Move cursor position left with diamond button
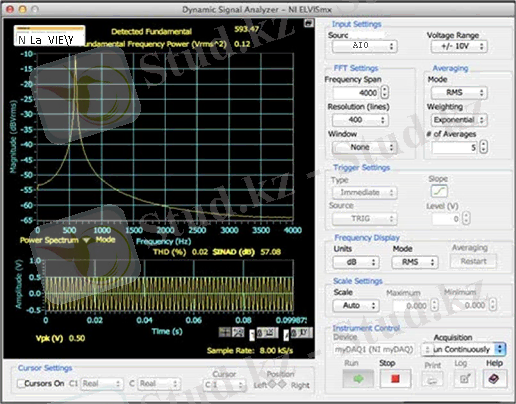This screenshot has width=516, height=404. pyautogui.click(x=272, y=385)
